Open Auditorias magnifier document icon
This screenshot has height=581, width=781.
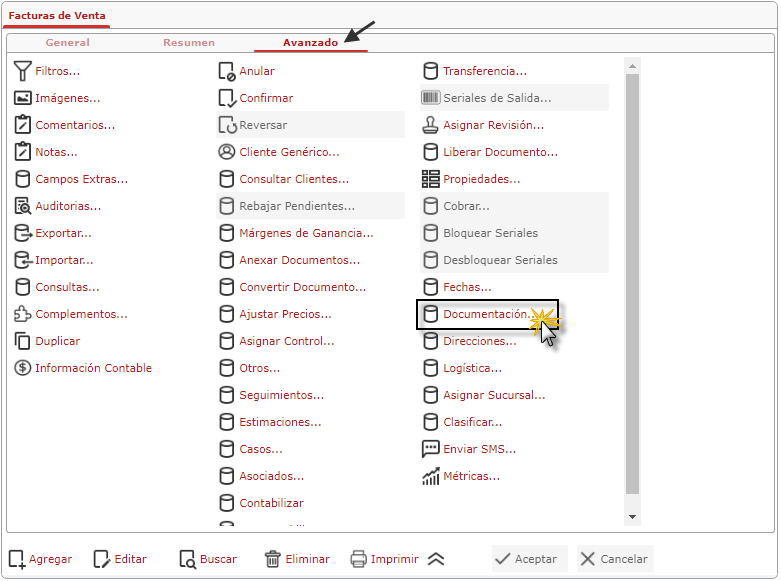[x=23, y=206]
